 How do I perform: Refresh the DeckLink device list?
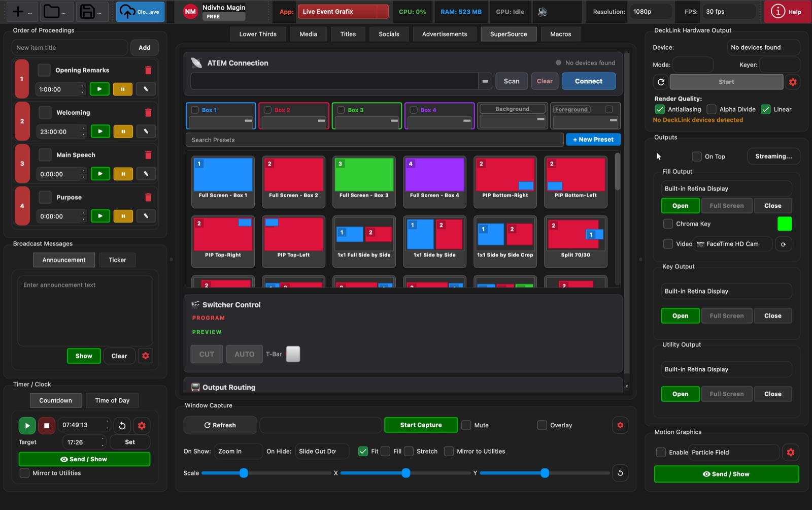(x=661, y=82)
